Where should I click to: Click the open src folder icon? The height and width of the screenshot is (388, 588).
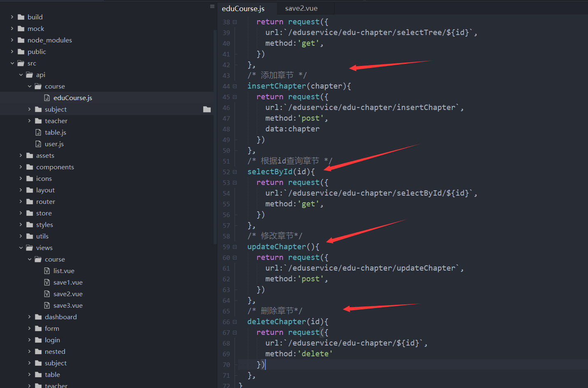point(21,63)
